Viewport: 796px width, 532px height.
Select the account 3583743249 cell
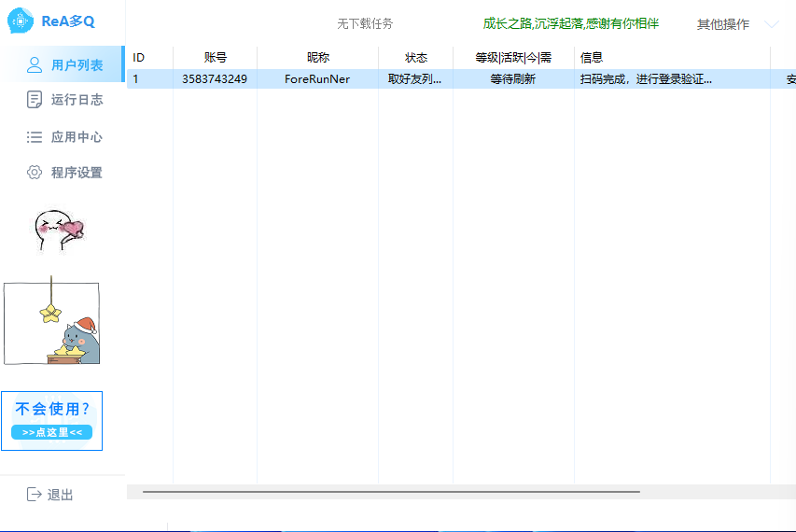coord(215,79)
